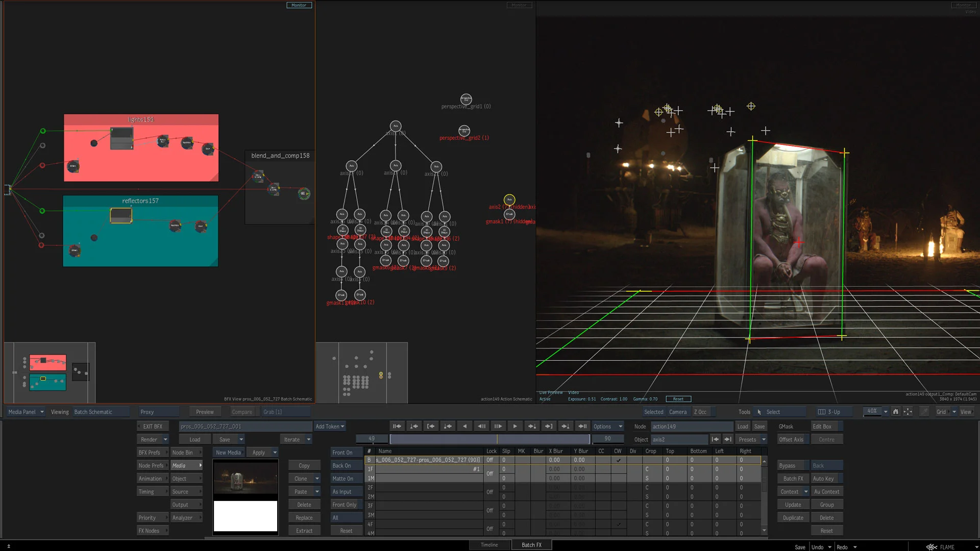Toggle the Offset Axis button
Viewport: 980px width, 551px height.
791,440
